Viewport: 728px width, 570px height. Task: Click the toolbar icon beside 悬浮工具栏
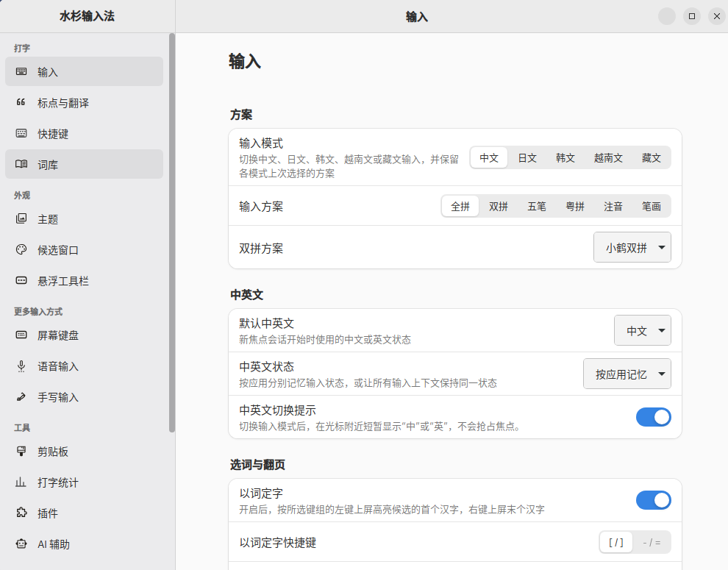pyautogui.click(x=21, y=280)
